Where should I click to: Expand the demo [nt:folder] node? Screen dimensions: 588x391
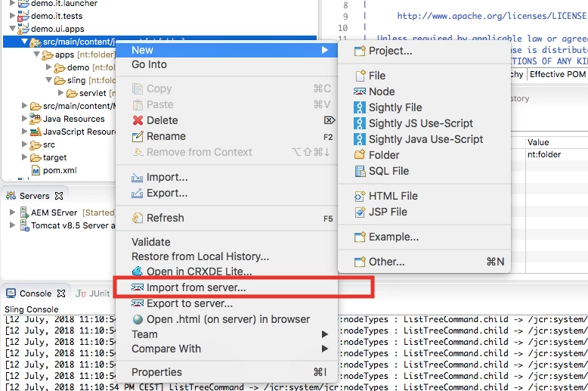tap(48, 67)
